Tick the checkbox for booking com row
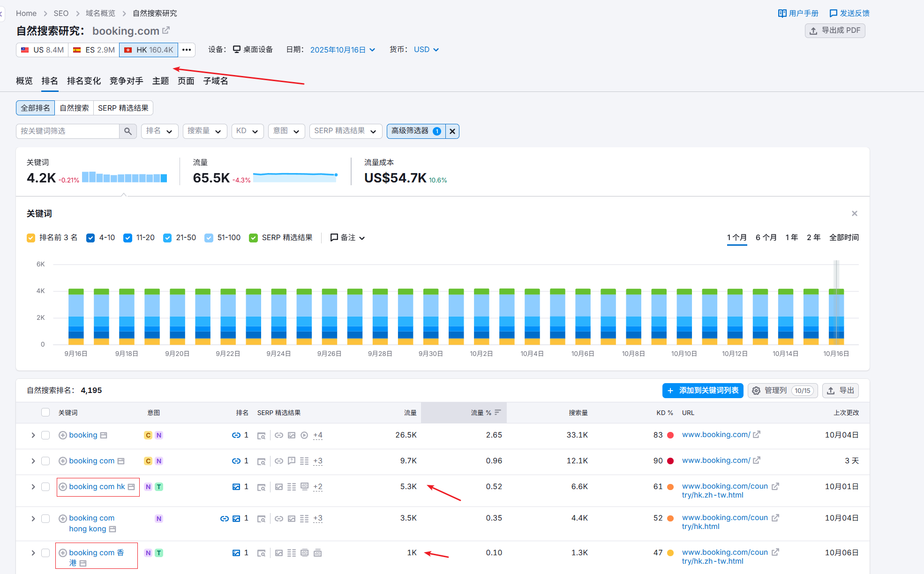924x574 pixels. coord(45,461)
